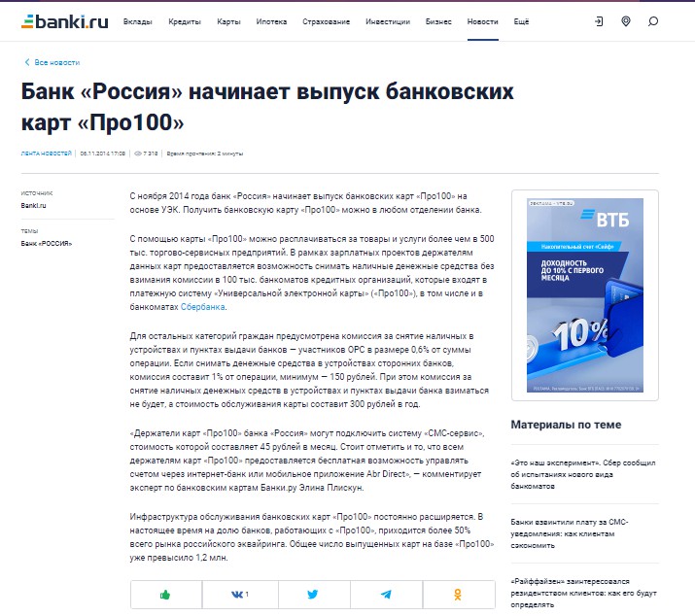The image size is (695, 616).
Task: Click the ИСТОЧНИК label
Action: [37, 193]
